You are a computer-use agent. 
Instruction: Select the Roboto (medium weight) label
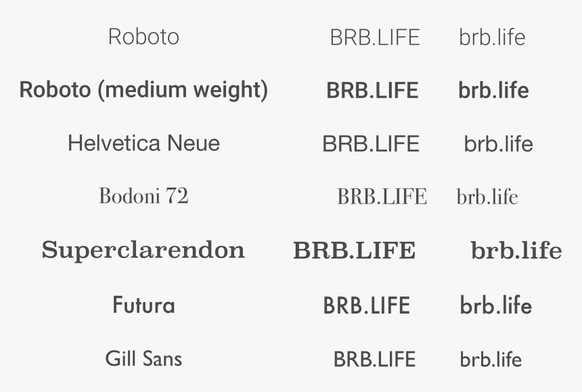(x=143, y=90)
